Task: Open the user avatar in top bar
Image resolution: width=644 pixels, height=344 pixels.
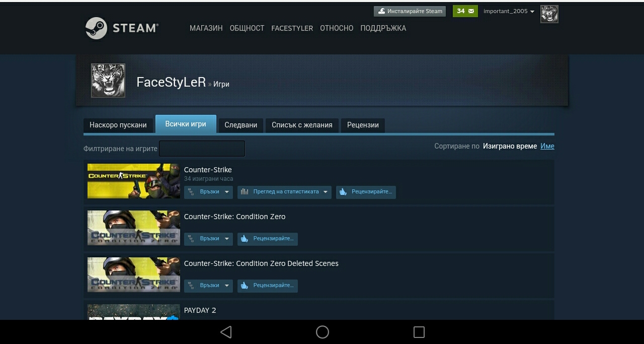Action: click(549, 14)
